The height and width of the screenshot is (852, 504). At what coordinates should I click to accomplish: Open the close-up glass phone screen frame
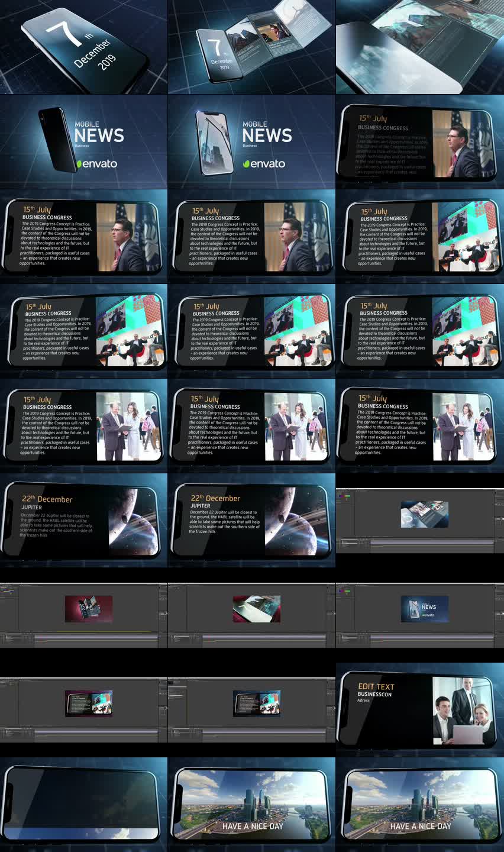point(420,47)
